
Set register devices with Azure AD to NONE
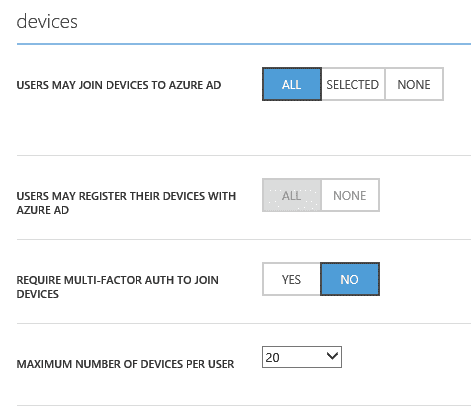(x=350, y=195)
